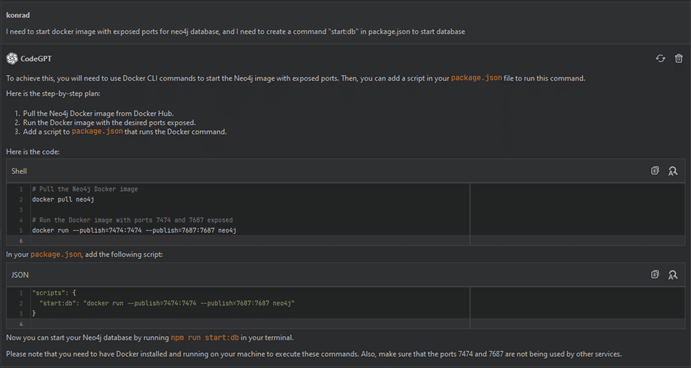Image resolution: width=691 pixels, height=368 pixels.
Task: Click the Shell block insert-at-caret icon
Action: click(672, 171)
